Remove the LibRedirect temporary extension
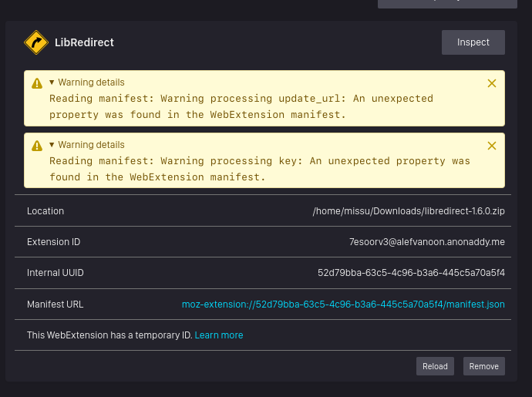The height and width of the screenshot is (397, 532). click(484, 366)
